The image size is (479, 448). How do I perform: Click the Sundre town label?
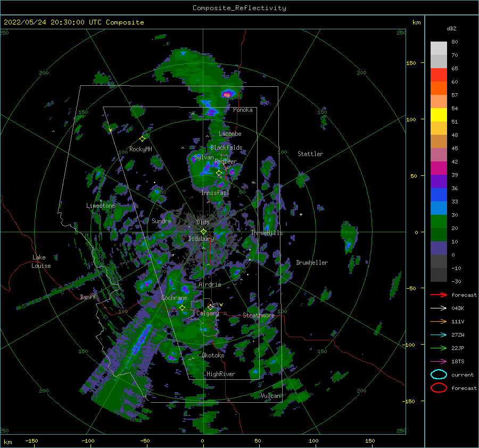tap(162, 221)
